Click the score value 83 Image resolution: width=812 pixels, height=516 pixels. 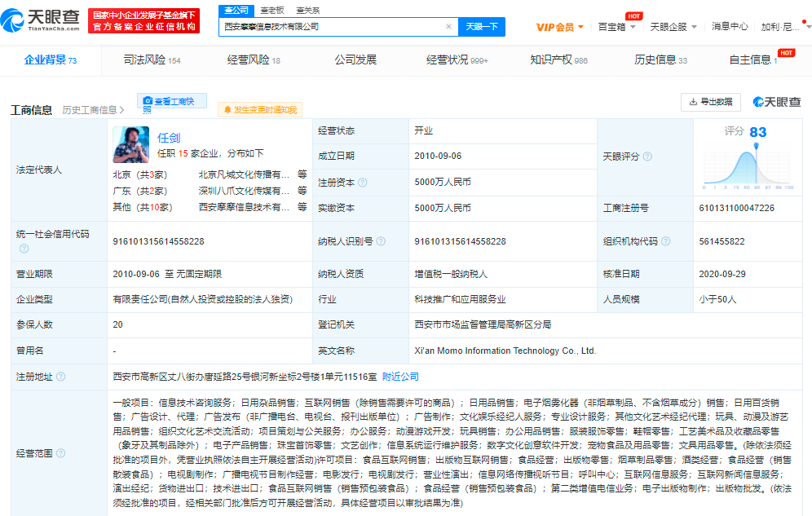point(757,133)
